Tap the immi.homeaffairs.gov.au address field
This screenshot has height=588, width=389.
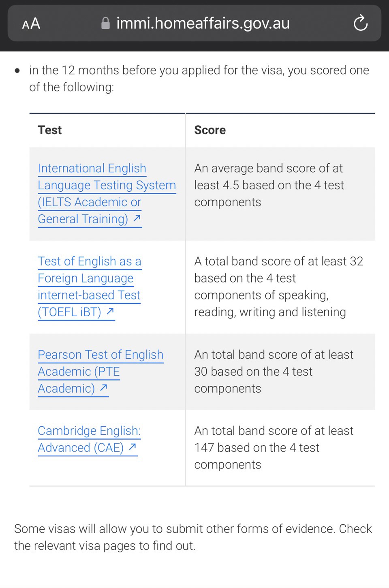203,24
